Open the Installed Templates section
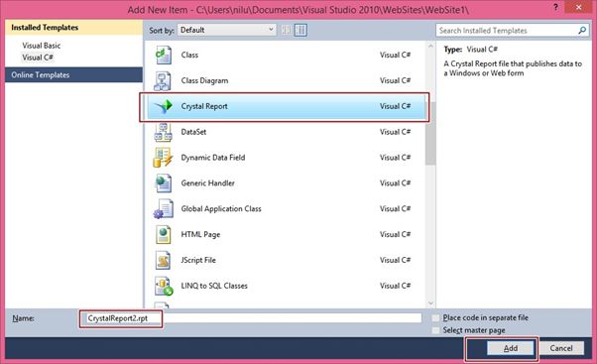 [x=73, y=28]
